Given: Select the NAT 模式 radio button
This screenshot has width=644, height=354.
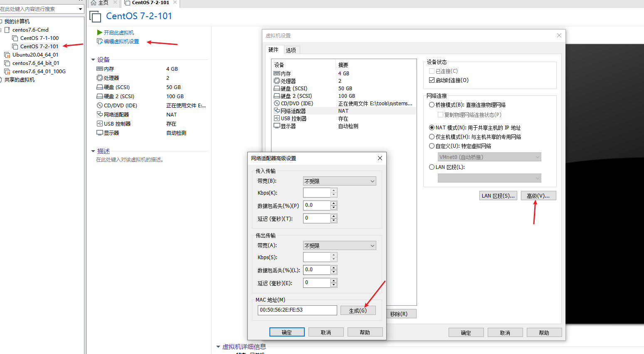Looking at the screenshot, I should (x=432, y=128).
